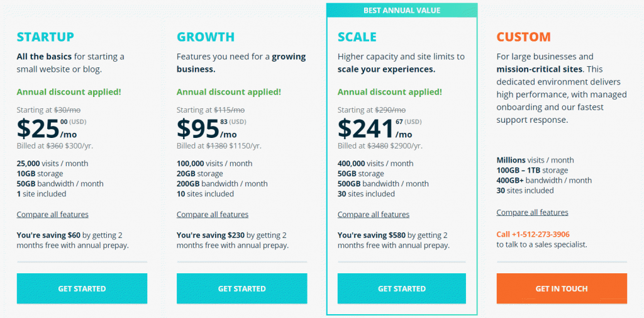Click the $241/mo Scale price
The height and width of the screenshot is (318, 644).
375,128
